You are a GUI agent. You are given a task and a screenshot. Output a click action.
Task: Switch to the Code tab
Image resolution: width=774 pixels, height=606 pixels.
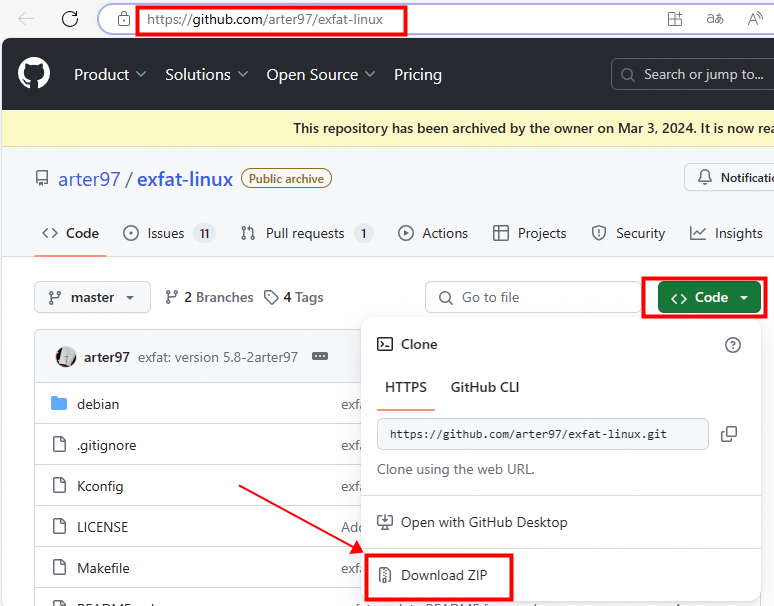(71, 233)
